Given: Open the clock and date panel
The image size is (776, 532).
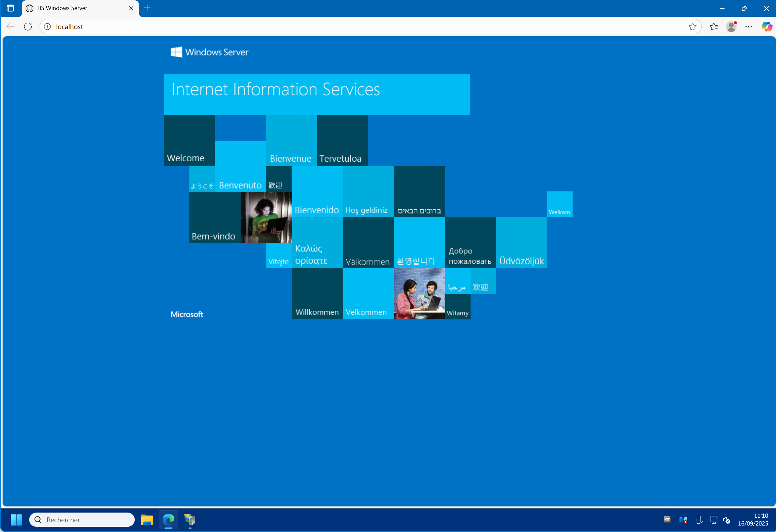Looking at the screenshot, I should 753,520.
